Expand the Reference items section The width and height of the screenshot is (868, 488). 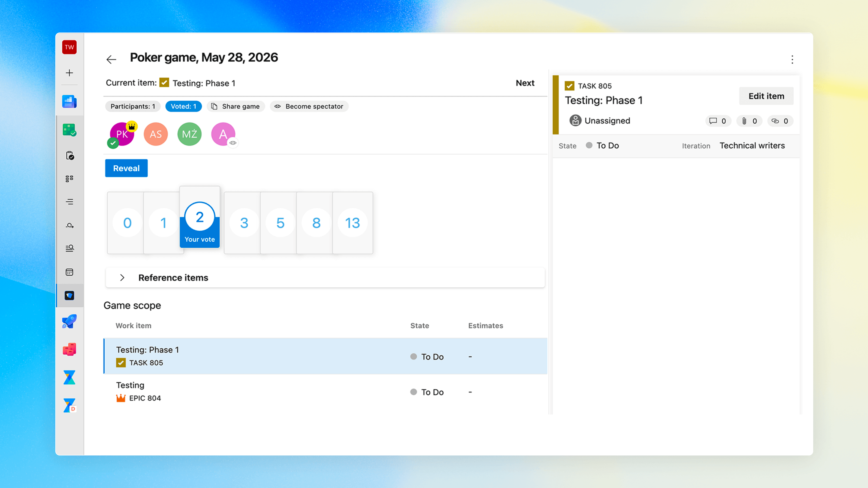[x=325, y=278]
